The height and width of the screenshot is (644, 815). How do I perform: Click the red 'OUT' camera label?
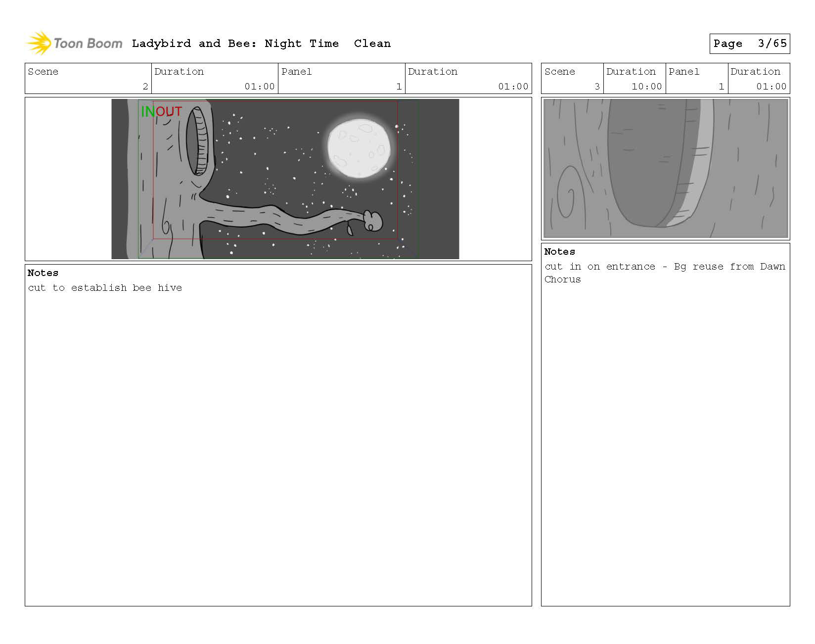pos(169,112)
